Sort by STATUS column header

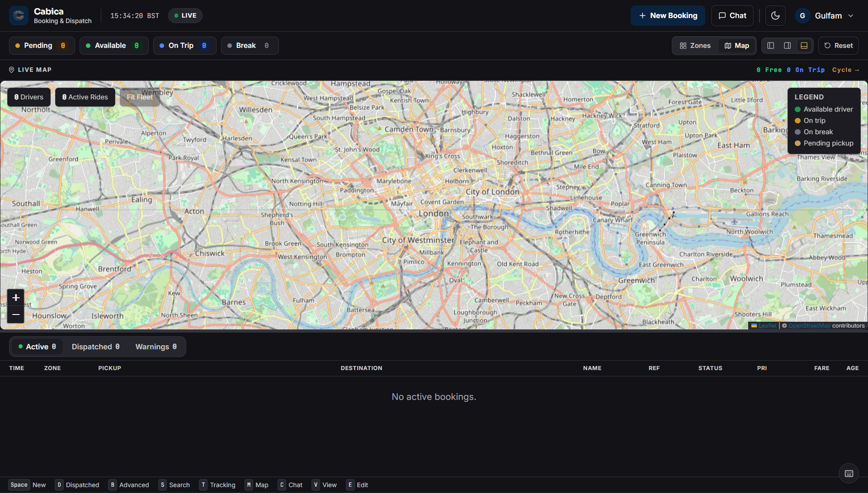coord(710,368)
